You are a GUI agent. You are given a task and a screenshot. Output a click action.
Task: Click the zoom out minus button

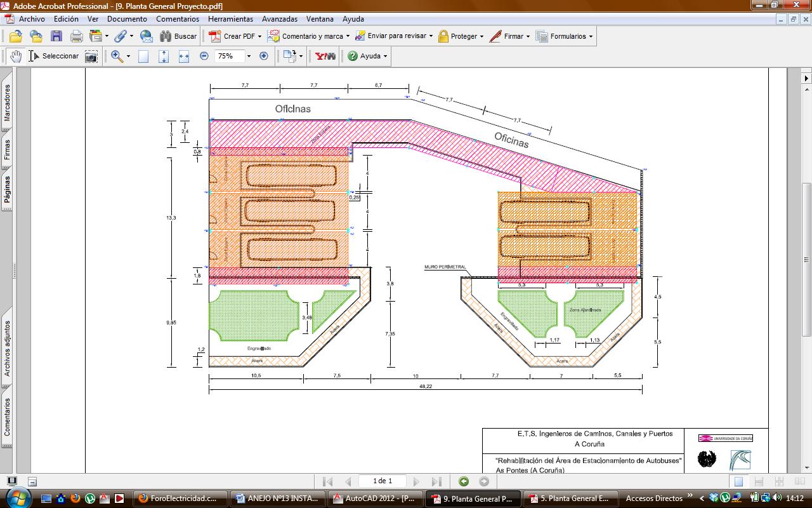coord(204,56)
